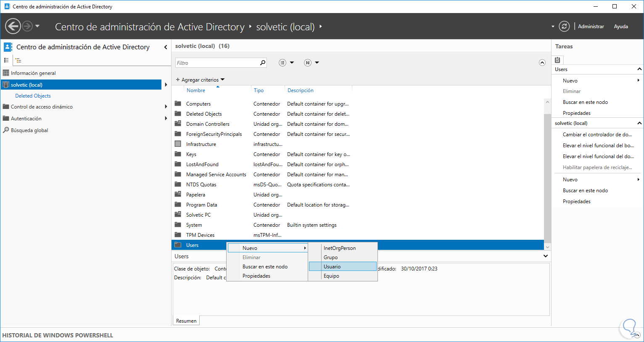644x342 pixels.
Task: Collapse the Users preview pane chevron
Action: click(x=545, y=256)
